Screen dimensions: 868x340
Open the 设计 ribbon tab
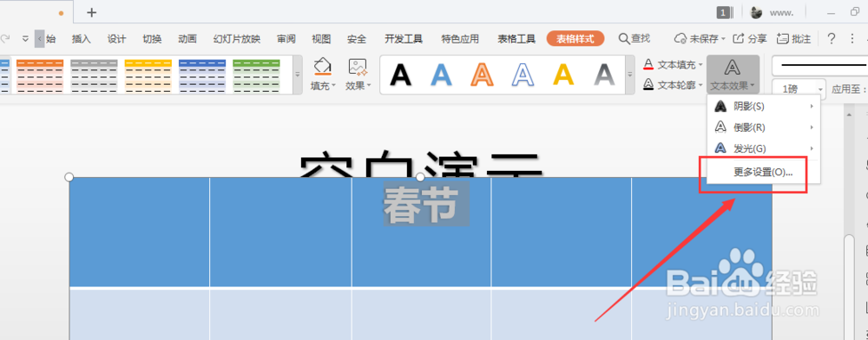(117, 39)
